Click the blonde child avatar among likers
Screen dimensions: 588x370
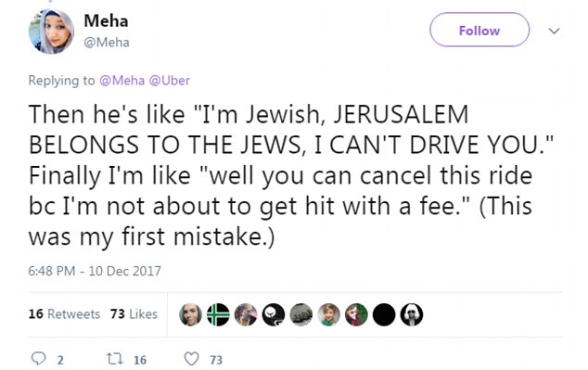[329, 314]
